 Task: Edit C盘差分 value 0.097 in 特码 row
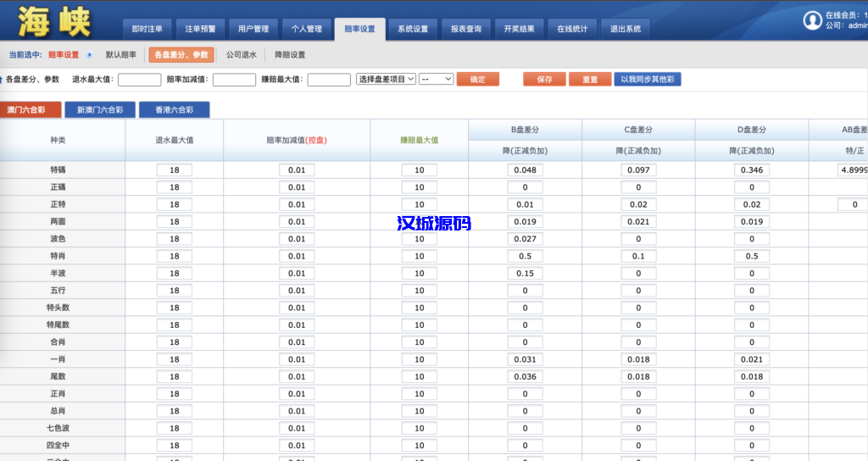click(x=638, y=169)
